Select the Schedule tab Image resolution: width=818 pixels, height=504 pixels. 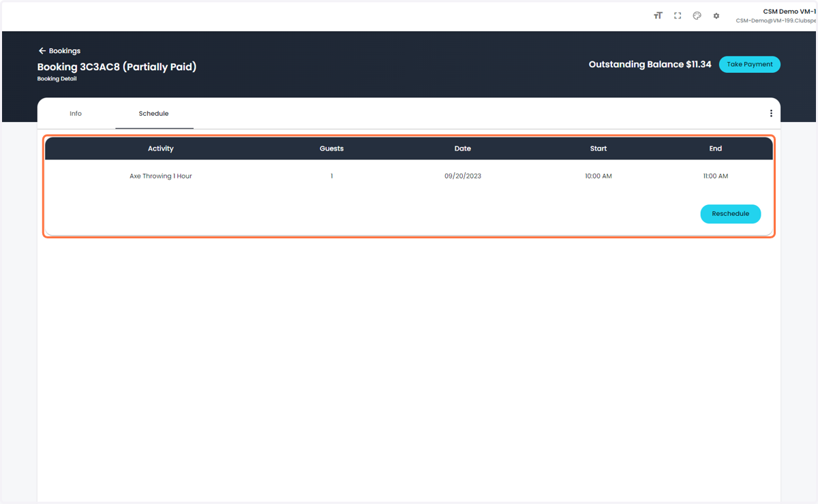pos(154,114)
